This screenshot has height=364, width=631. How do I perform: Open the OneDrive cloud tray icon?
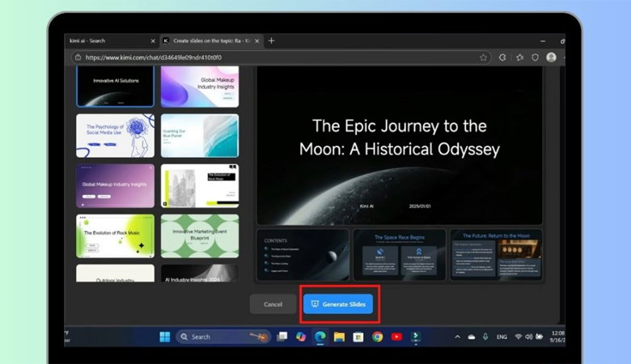point(472,336)
